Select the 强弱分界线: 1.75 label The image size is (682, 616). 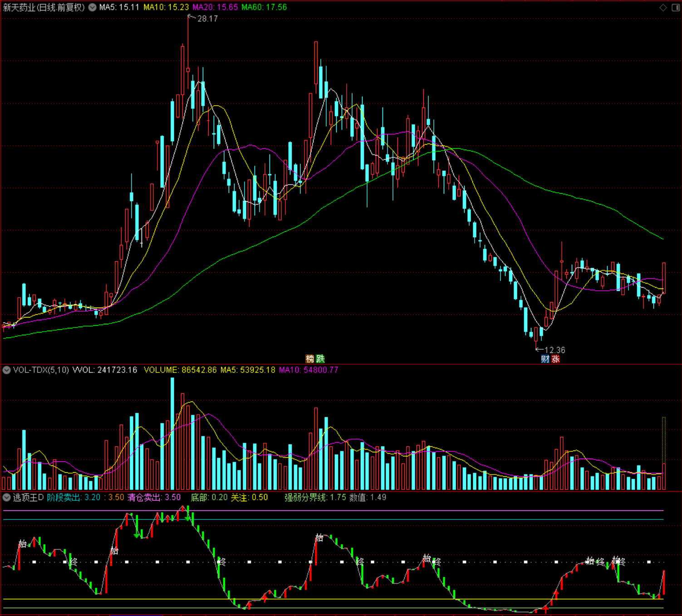coord(315,498)
